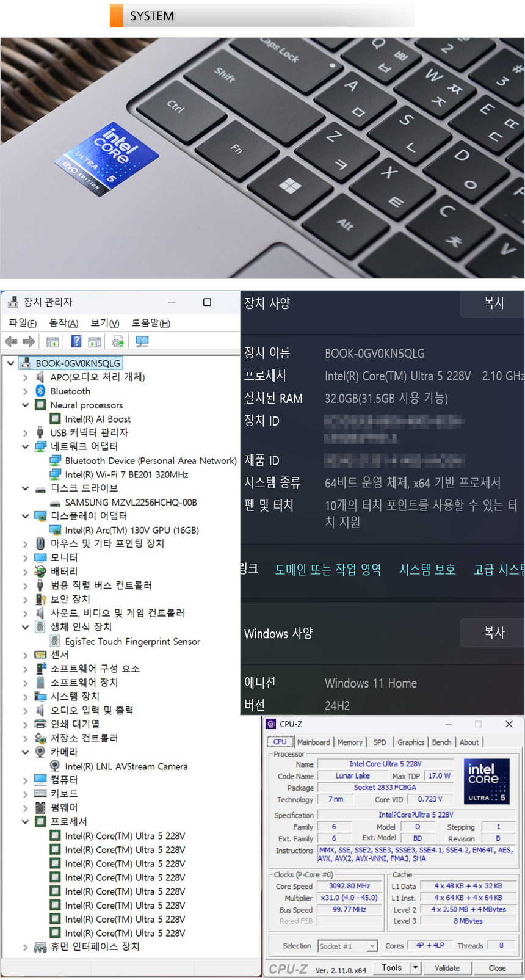Open the Socket #1 selection dropdown
Image resolution: width=525 pixels, height=980 pixels.
[372, 946]
